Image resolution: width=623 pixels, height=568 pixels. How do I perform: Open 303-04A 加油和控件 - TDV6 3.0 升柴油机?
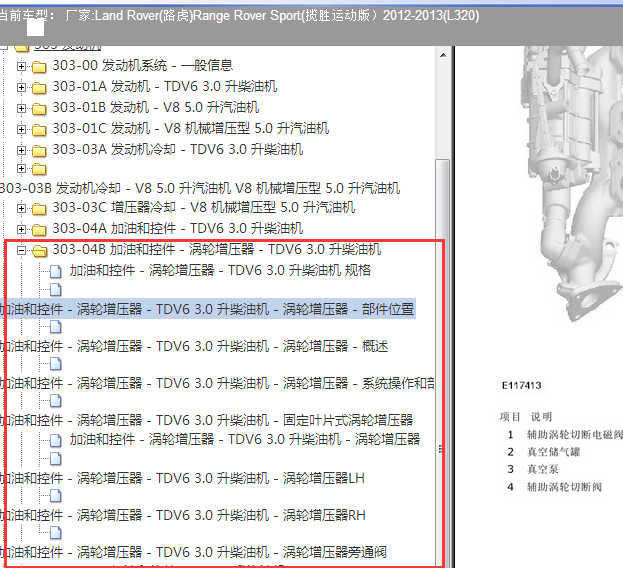tap(178, 228)
